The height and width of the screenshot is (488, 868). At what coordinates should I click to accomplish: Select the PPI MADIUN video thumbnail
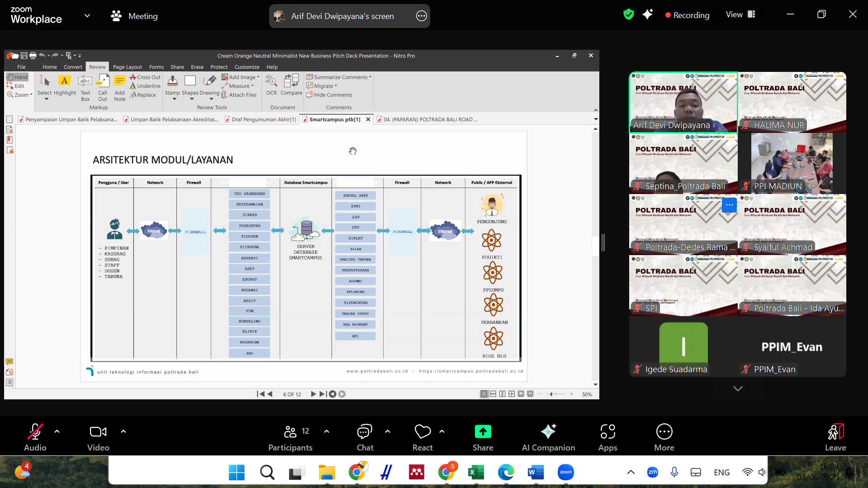(792, 163)
